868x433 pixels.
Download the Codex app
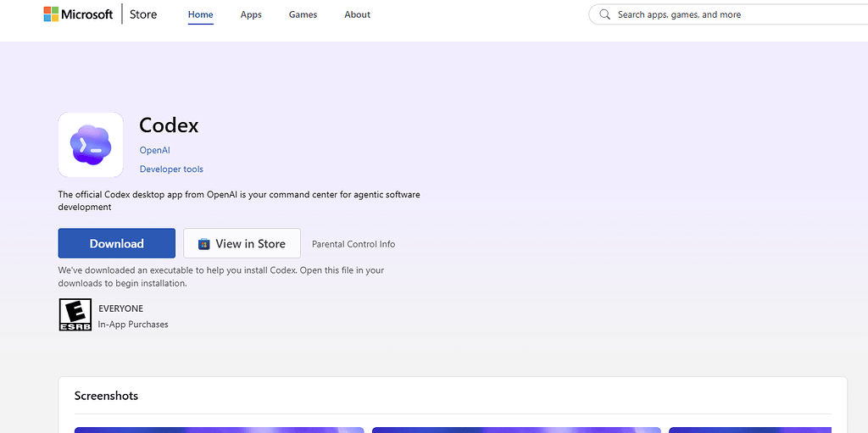click(117, 243)
